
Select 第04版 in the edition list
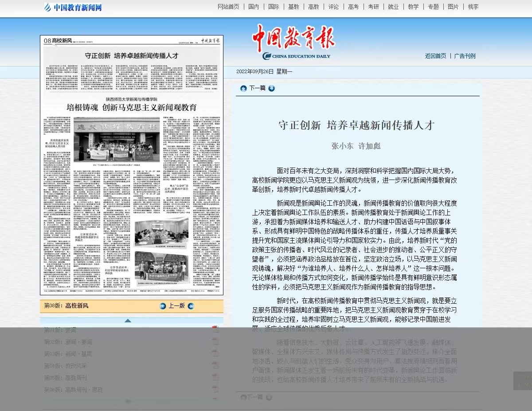tap(65, 366)
